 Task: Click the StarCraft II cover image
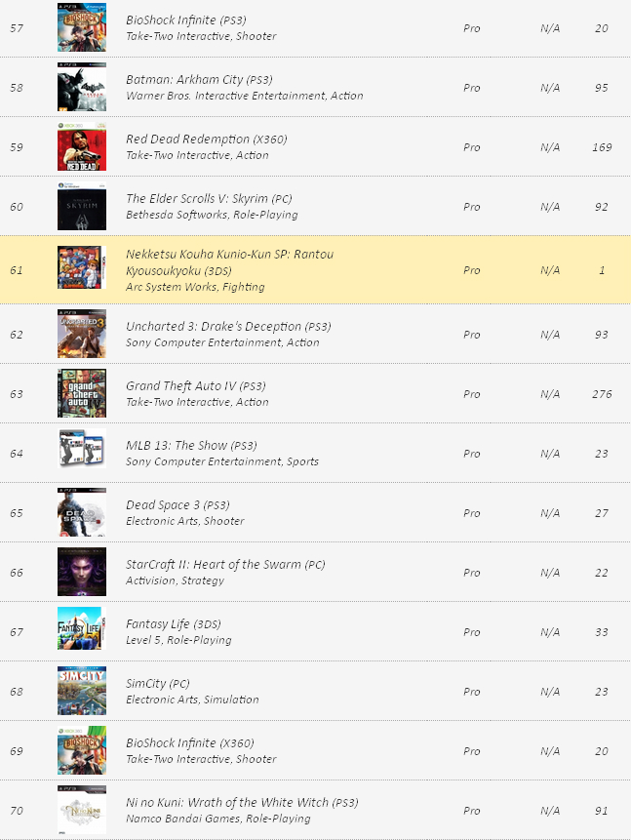tap(82, 573)
